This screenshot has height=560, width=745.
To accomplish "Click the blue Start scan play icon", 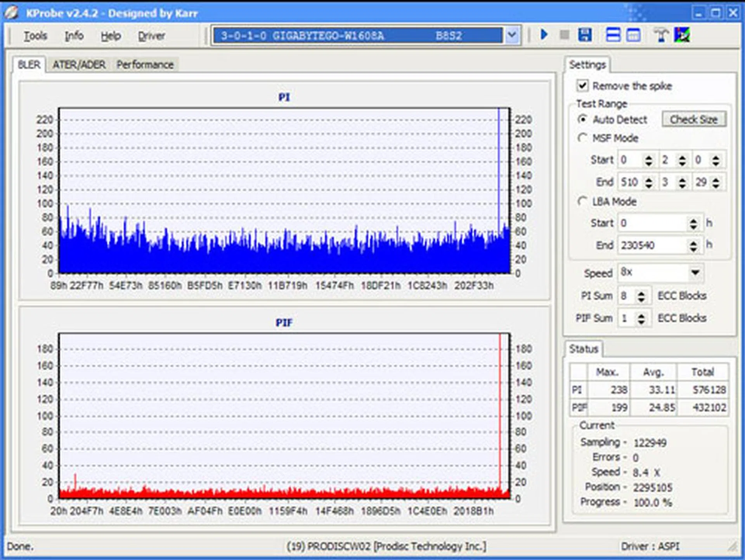I will 544,35.
